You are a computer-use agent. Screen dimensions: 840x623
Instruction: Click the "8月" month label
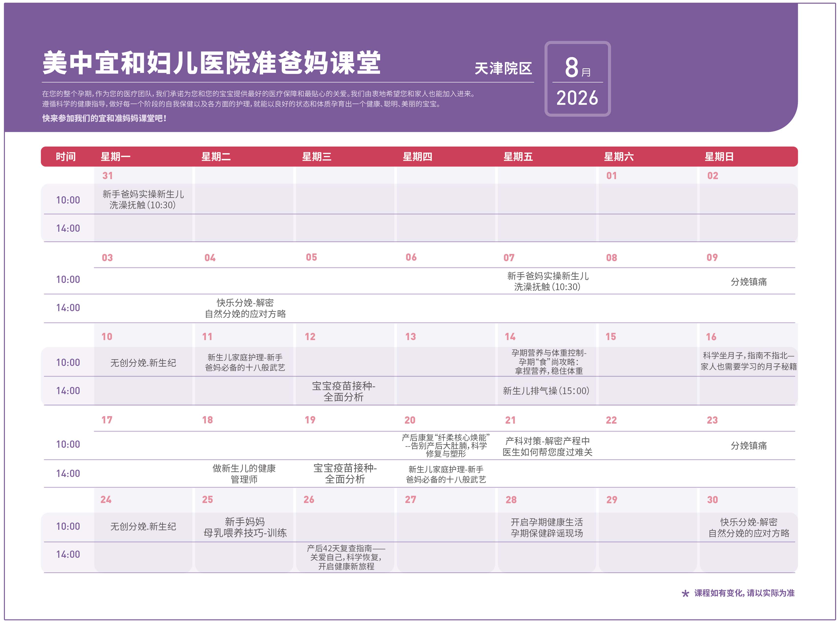pyautogui.click(x=577, y=67)
